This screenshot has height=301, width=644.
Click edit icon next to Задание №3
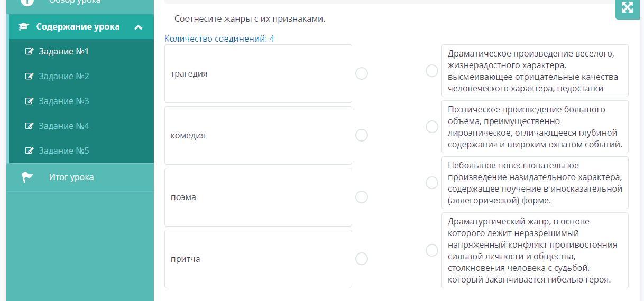click(x=30, y=101)
